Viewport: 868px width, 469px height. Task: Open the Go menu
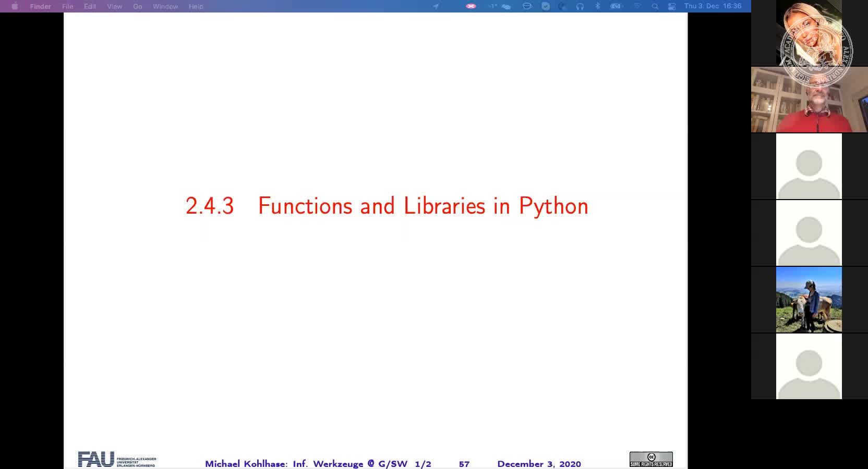tap(138, 6)
